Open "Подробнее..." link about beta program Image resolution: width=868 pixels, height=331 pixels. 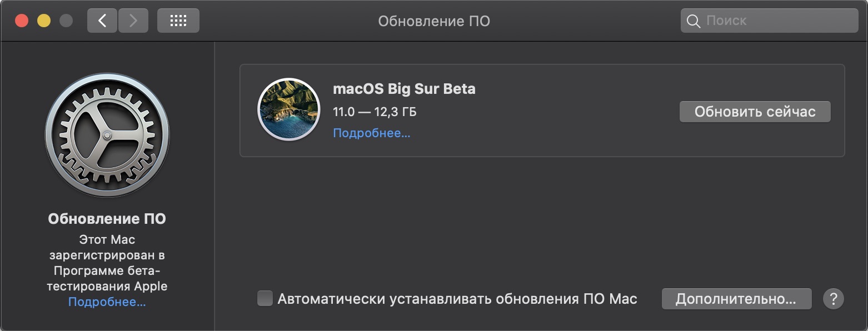pos(107,302)
